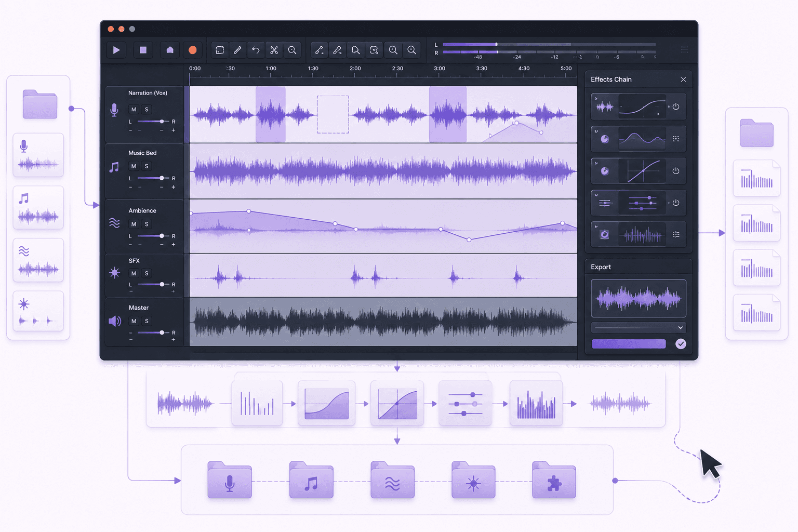The height and width of the screenshot is (532, 798).
Task: Mute the Narration (Vox) track
Action: tap(134, 110)
